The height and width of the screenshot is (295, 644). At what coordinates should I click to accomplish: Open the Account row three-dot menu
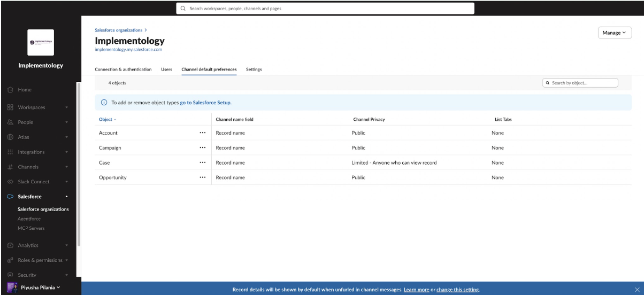click(202, 133)
